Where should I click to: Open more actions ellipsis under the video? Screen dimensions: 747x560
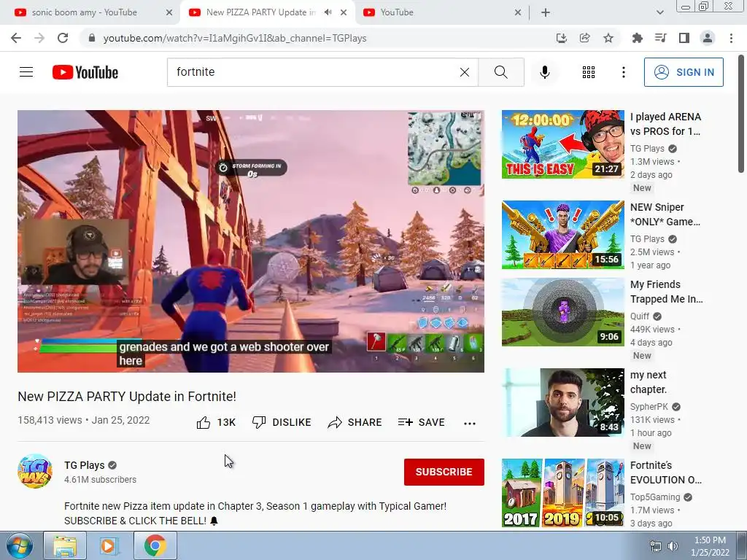coord(470,424)
